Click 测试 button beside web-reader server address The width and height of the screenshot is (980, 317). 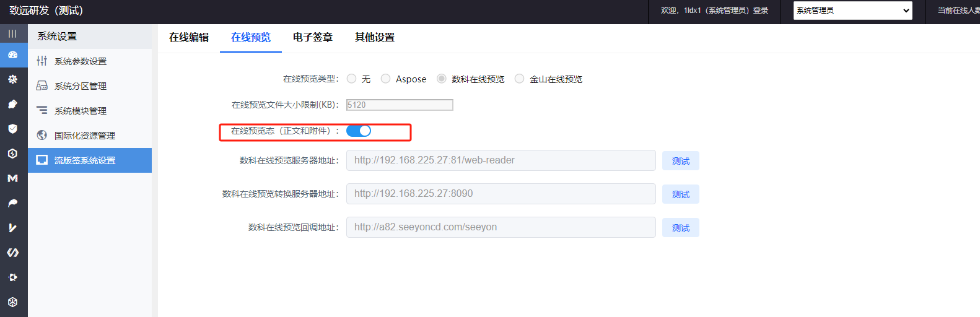(681, 161)
